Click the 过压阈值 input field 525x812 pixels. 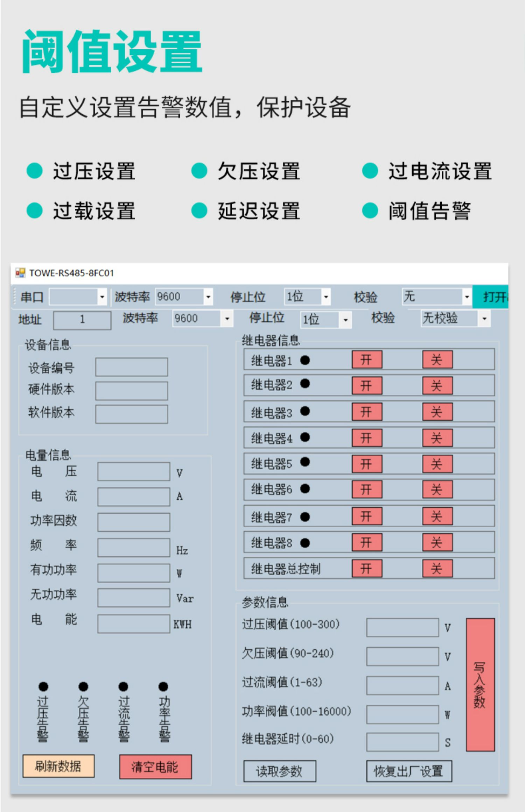(x=402, y=627)
